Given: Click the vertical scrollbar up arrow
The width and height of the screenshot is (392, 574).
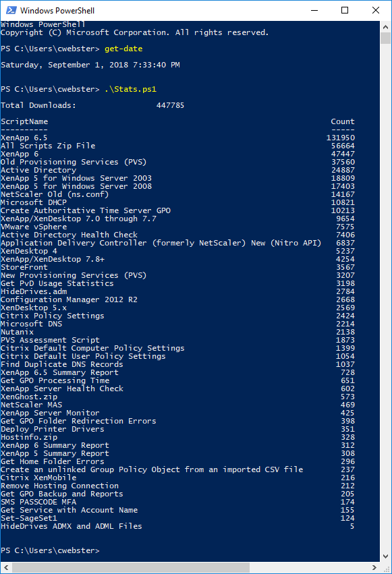Looking at the screenshot, I should pos(385,27).
